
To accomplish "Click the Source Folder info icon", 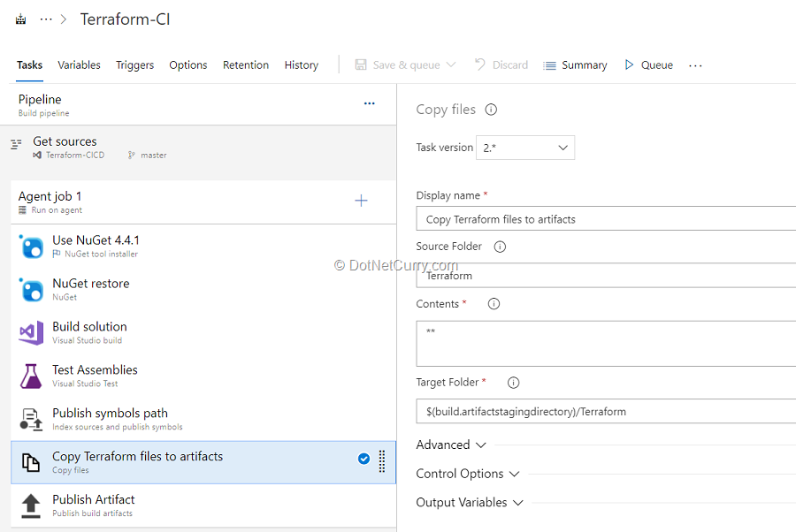I will [x=500, y=247].
